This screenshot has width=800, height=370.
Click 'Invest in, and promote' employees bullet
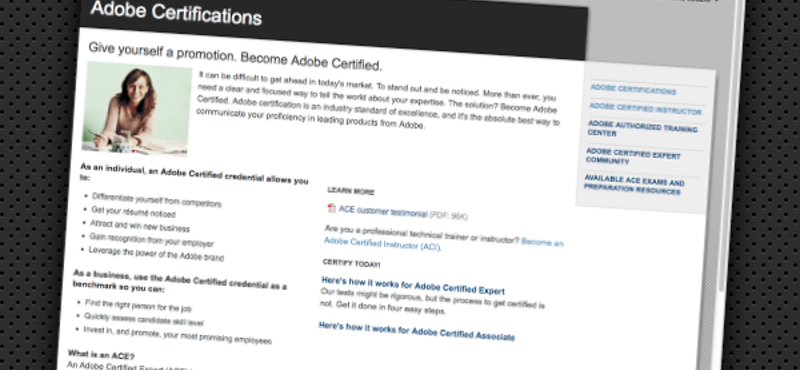click(177, 335)
